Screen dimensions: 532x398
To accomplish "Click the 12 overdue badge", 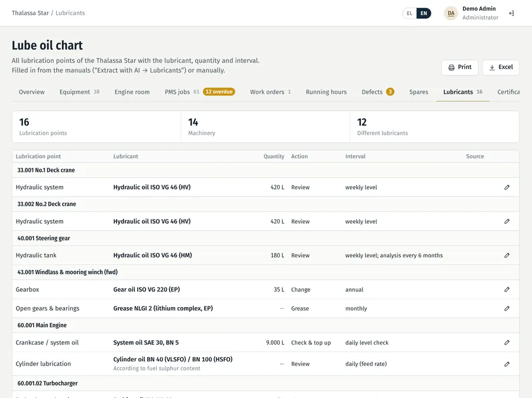I will [x=219, y=92].
